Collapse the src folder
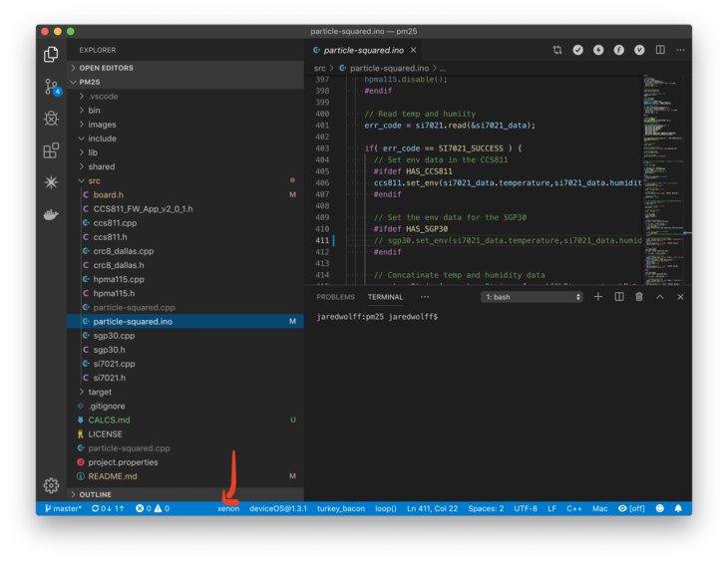728x563 pixels. pyautogui.click(x=94, y=180)
